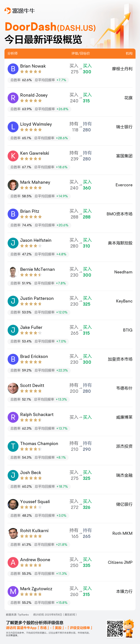Click Lloyd Walmsley's star rating

click(31, 130)
